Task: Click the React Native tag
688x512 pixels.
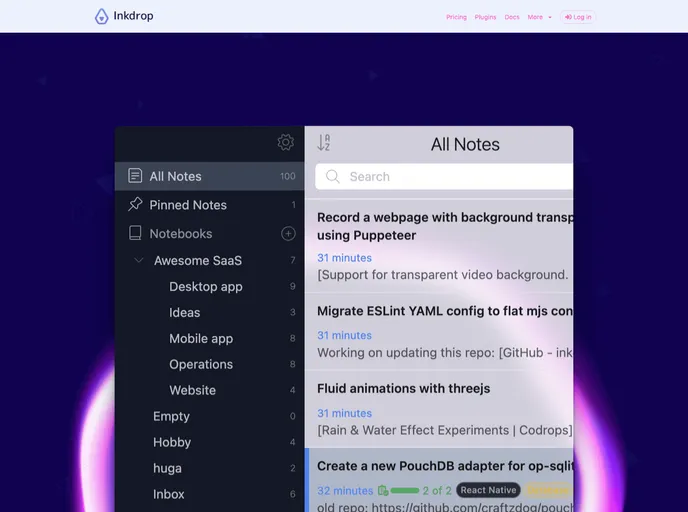Action: pos(488,490)
